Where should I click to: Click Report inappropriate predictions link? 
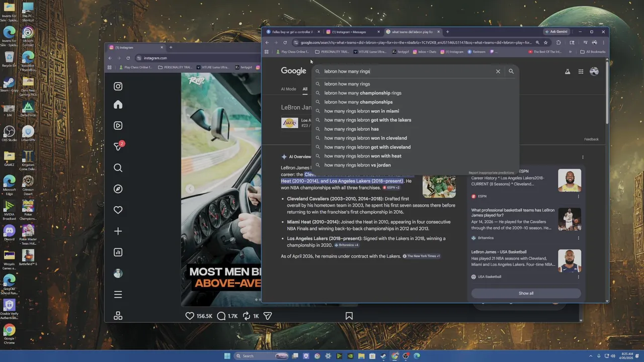click(492, 172)
